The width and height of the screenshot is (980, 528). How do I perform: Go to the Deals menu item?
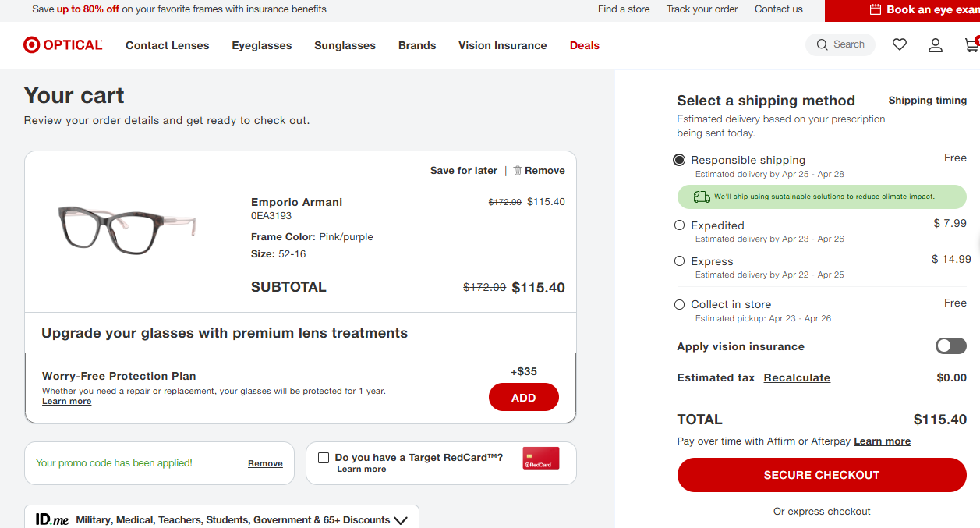pyautogui.click(x=585, y=45)
